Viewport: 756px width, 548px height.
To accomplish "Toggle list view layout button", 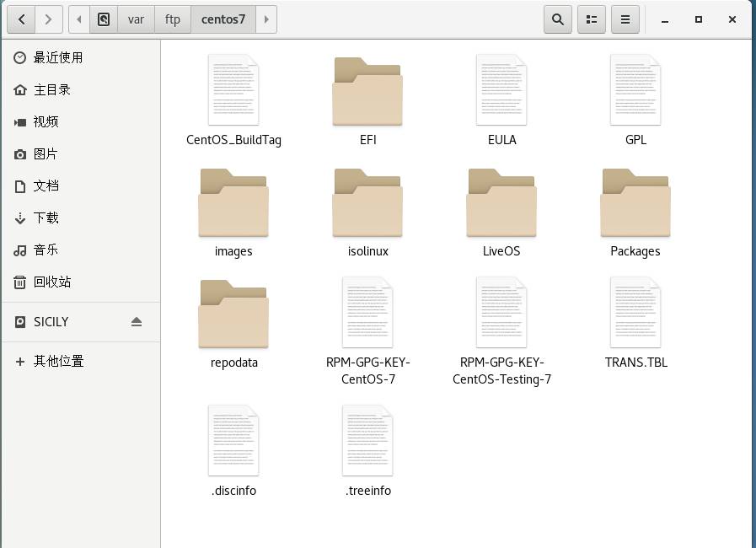I will point(592,19).
